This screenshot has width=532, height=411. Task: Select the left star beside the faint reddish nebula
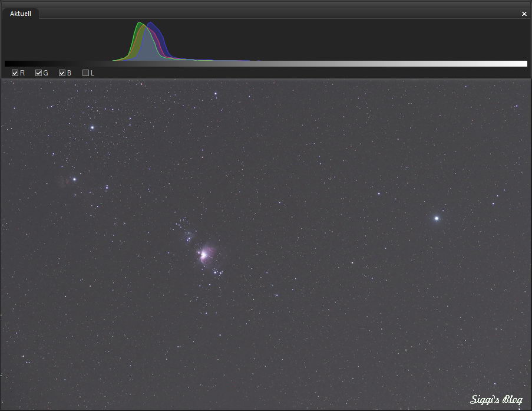[x=74, y=179]
